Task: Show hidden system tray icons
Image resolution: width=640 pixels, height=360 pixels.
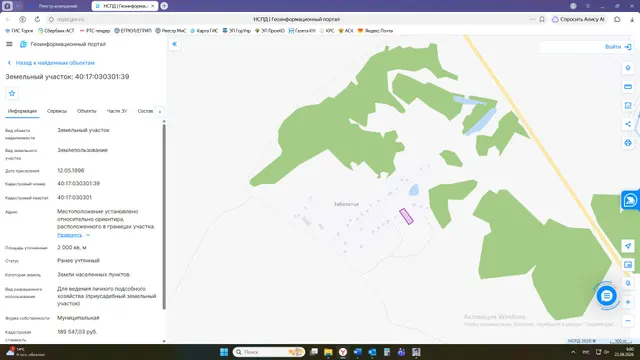Action: 573,352
